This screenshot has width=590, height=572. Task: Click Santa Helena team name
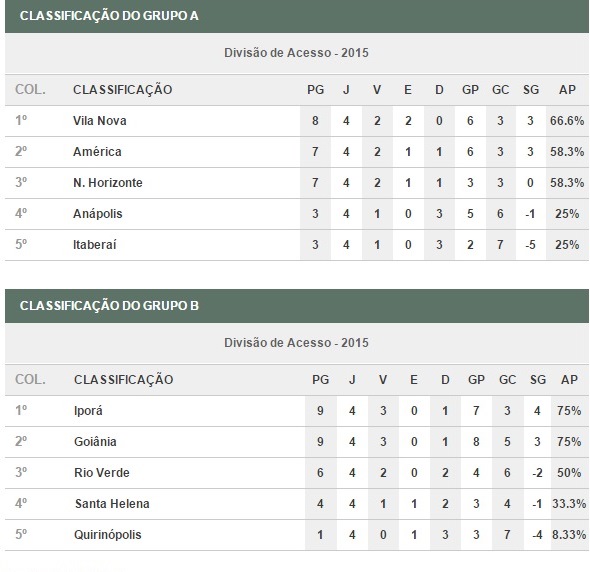tap(112, 504)
